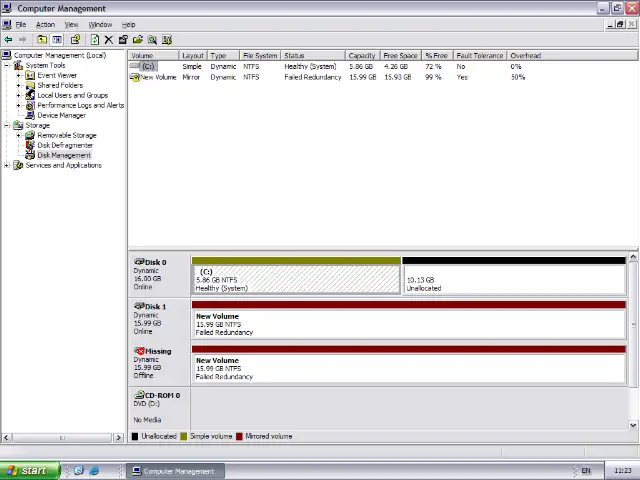The height and width of the screenshot is (480, 640).
Task: Click the Disk Defragmenter tree icon
Action: 30,145
